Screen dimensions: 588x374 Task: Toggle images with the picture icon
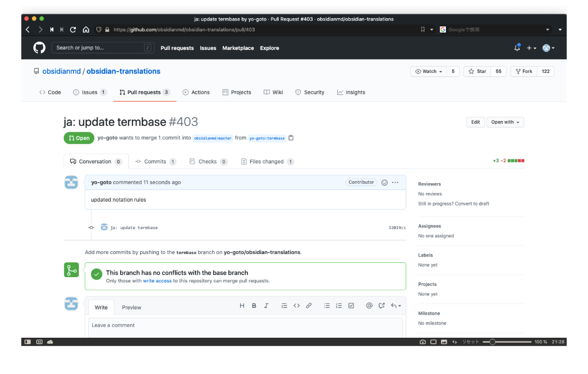point(444,342)
